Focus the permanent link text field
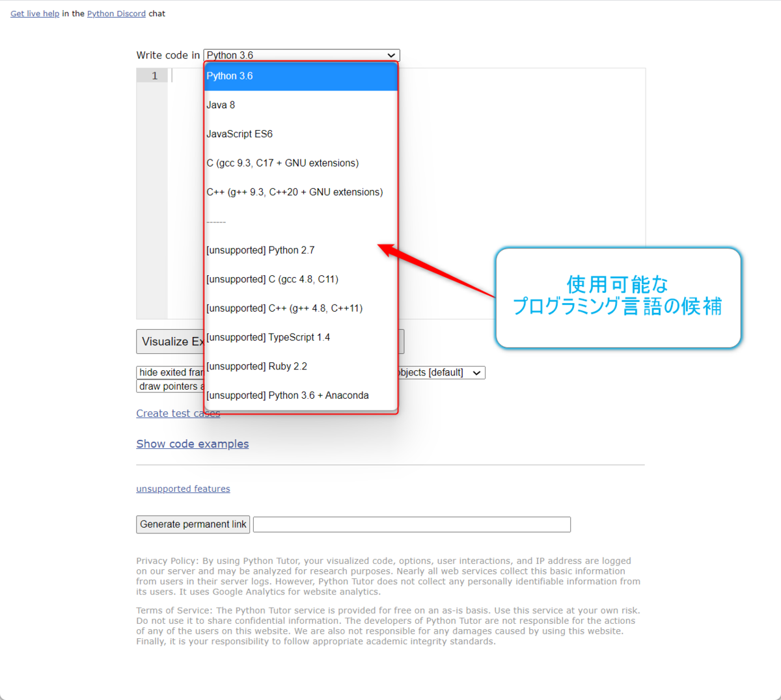The width and height of the screenshot is (781, 700). click(412, 524)
